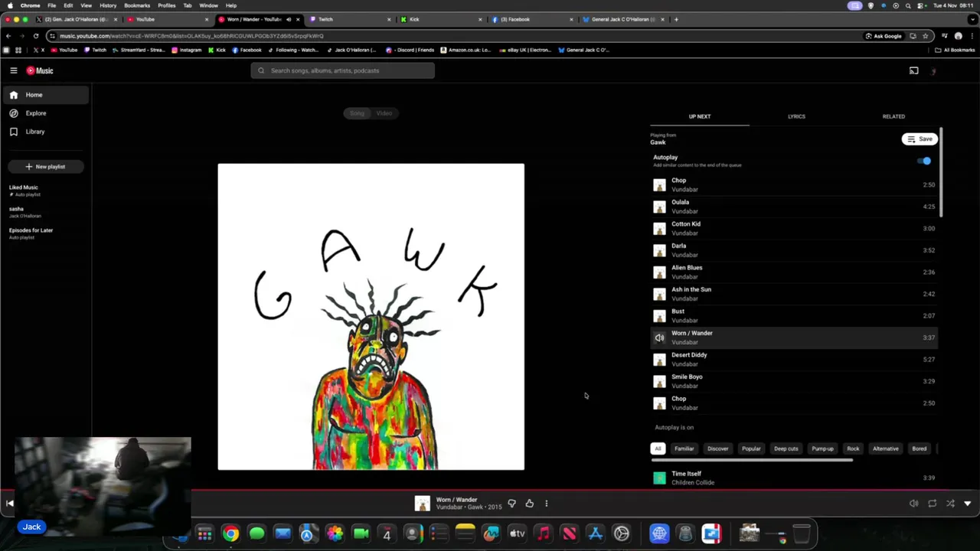The height and width of the screenshot is (551, 980).
Task: Toggle shuffle in the player bar
Action: coord(950,504)
